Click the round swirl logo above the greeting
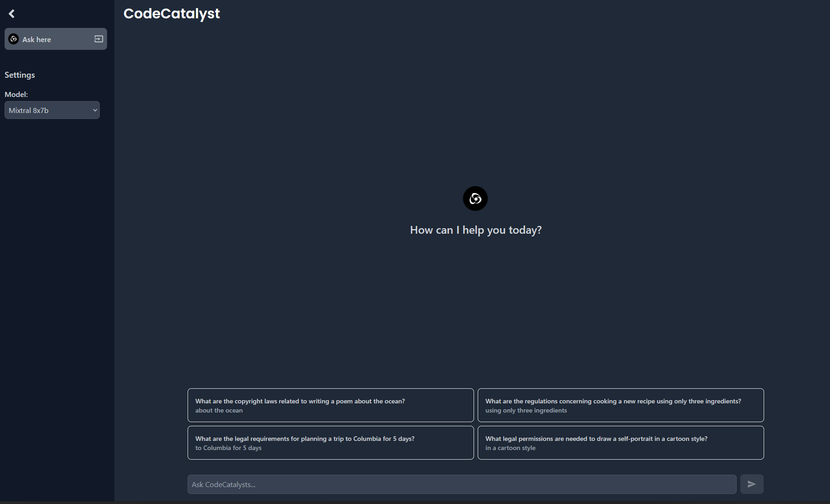This screenshot has height=504, width=830. click(x=475, y=198)
